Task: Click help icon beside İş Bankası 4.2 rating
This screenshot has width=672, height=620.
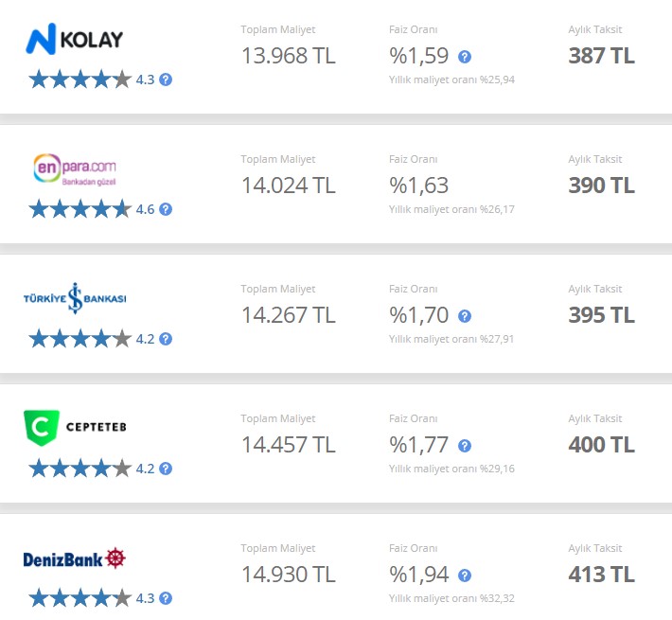Action: pyautogui.click(x=166, y=339)
